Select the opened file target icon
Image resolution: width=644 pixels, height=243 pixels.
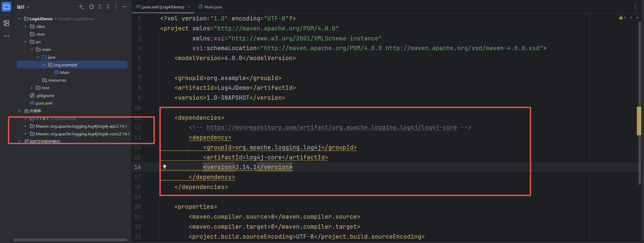tap(91, 7)
